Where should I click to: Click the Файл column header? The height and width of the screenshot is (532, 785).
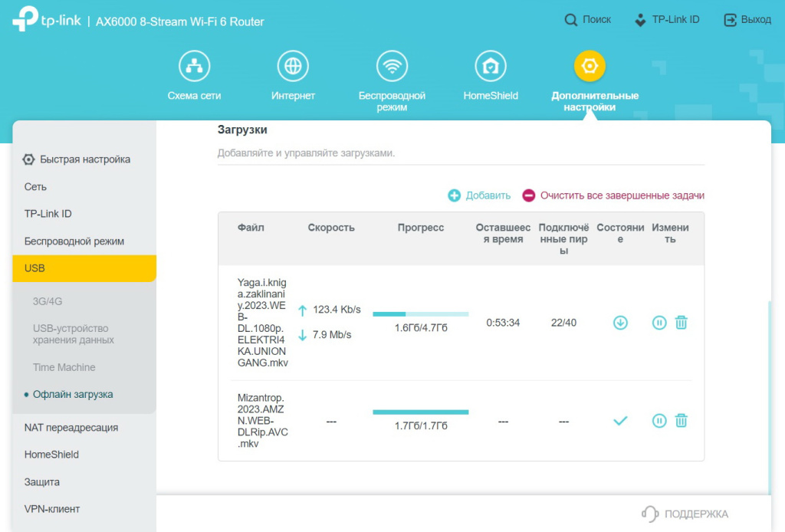point(251,227)
